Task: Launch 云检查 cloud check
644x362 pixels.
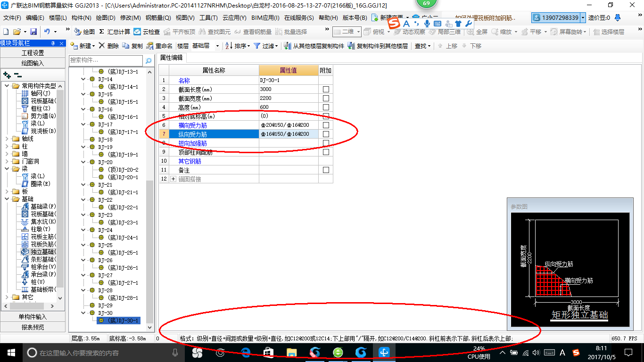Action: (x=147, y=32)
